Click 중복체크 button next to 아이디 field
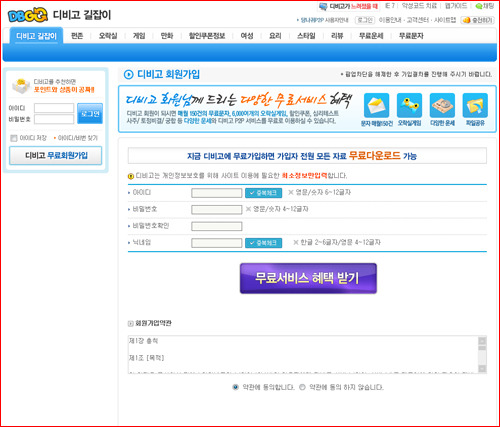 click(x=263, y=193)
